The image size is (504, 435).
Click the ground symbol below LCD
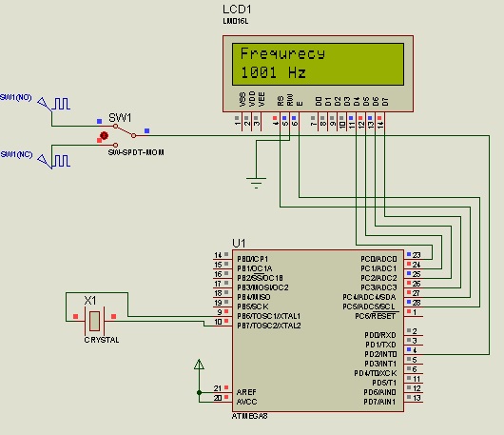click(256, 183)
